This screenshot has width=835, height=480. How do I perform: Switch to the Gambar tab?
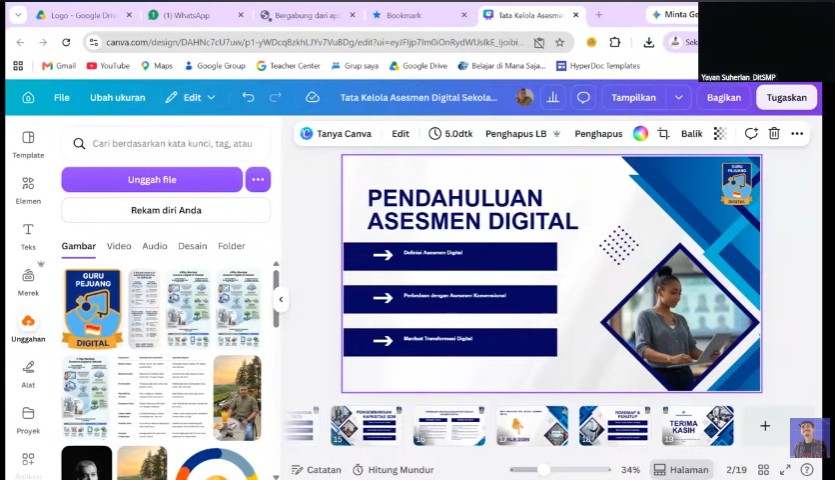pos(79,246)
